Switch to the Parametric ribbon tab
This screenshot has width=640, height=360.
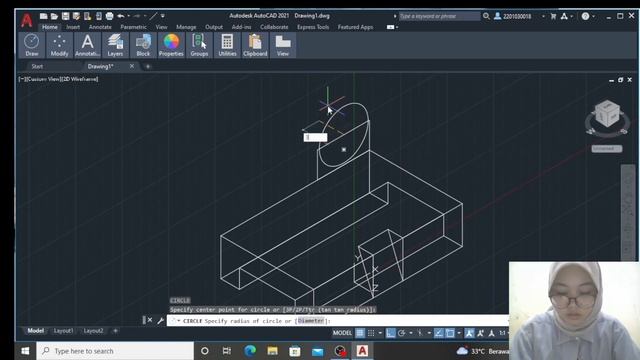133,27
